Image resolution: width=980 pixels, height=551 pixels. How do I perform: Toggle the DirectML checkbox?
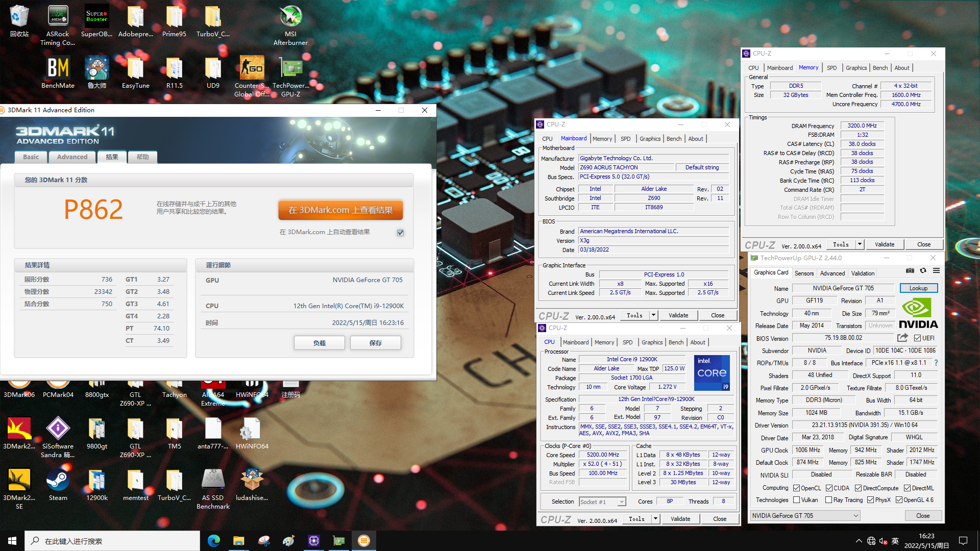click(908, 488)
